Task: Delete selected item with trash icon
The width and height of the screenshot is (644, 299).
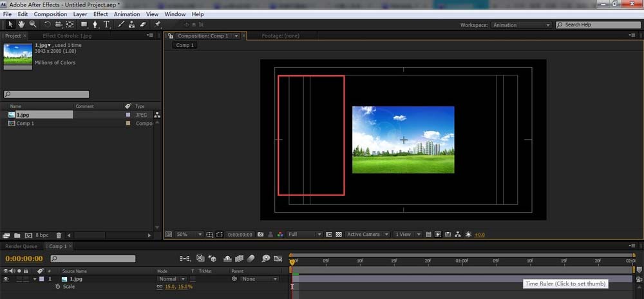Action: 59,236
